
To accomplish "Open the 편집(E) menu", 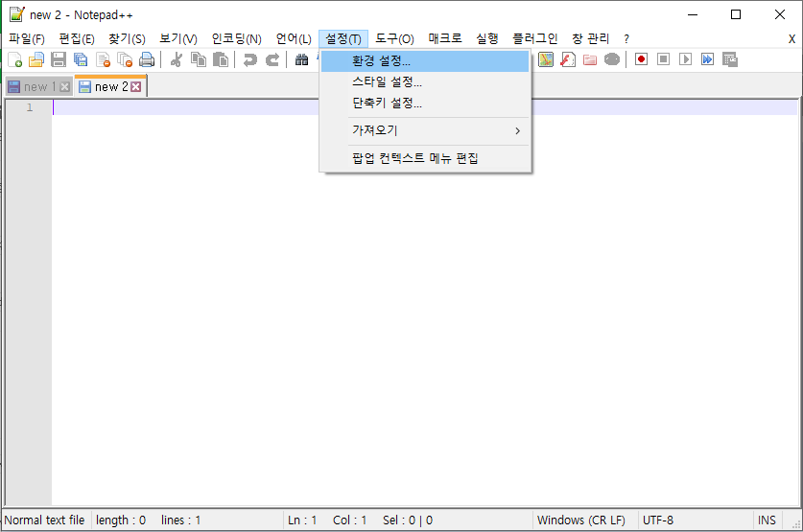I will [77, 39].
